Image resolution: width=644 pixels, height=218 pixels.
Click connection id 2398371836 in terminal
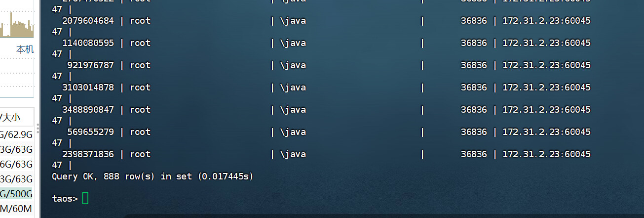[88, 154]
